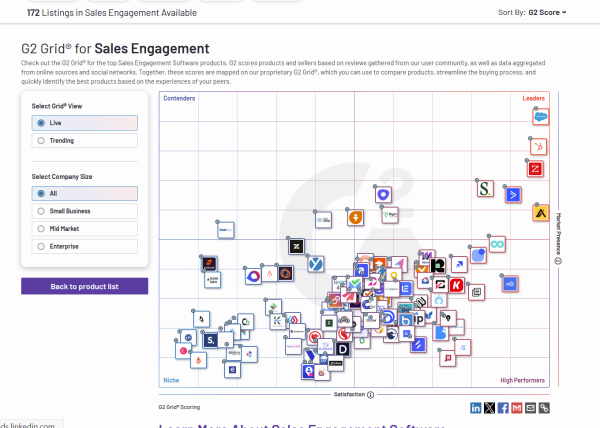Viewport: 600px width, 428px height.
Task: Copy the grid link with the chain icon
Action: 544,408
